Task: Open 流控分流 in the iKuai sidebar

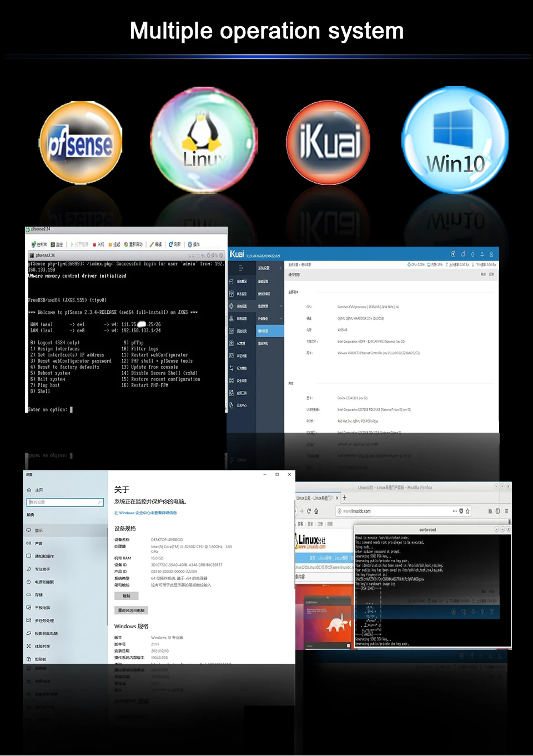Action: (x=242, y=331)
